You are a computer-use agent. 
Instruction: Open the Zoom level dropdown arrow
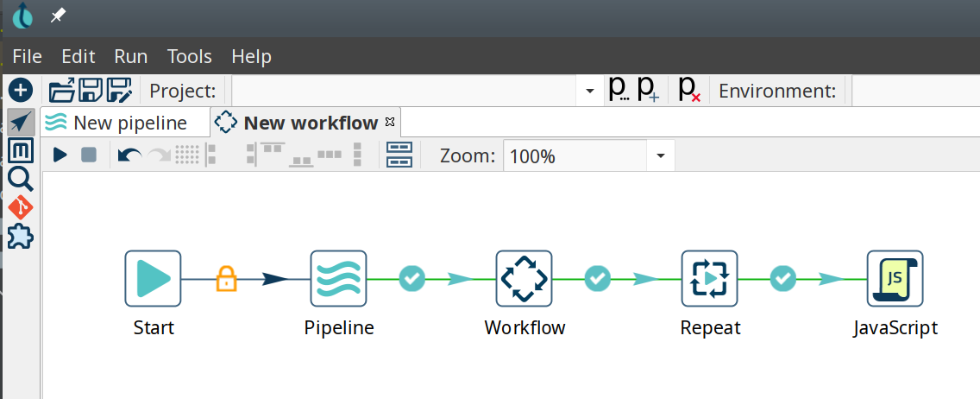click(661, 156)
